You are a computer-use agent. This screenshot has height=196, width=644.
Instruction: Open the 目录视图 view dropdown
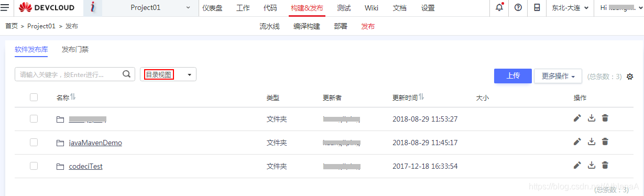(168, 74)
